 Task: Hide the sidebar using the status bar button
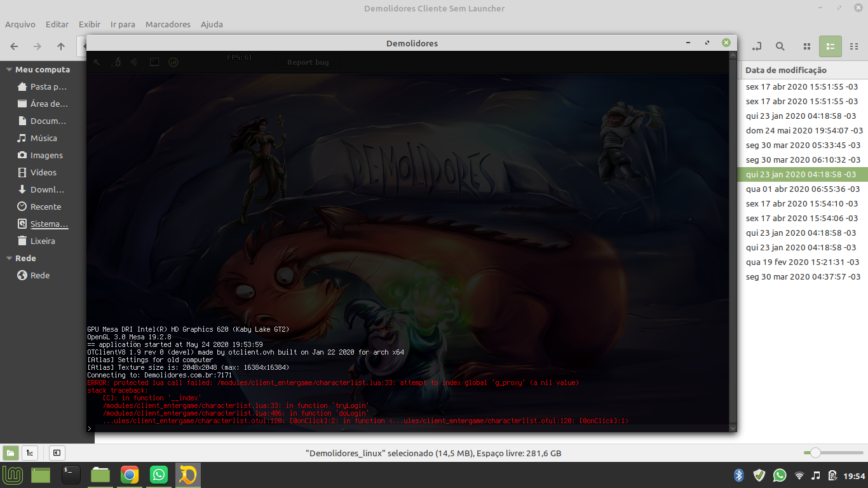click(x=57, y=453)
